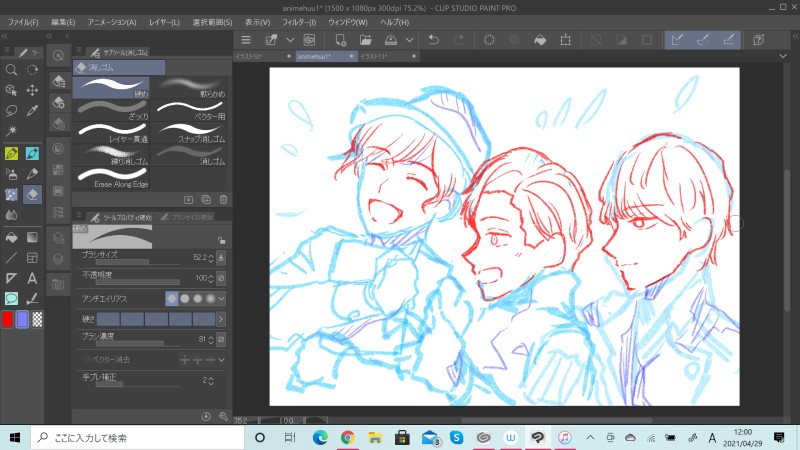This screenshot has height=450, width=800.
Task: Open the フィルター(I) menu
Action: click(x=299, y=22)
